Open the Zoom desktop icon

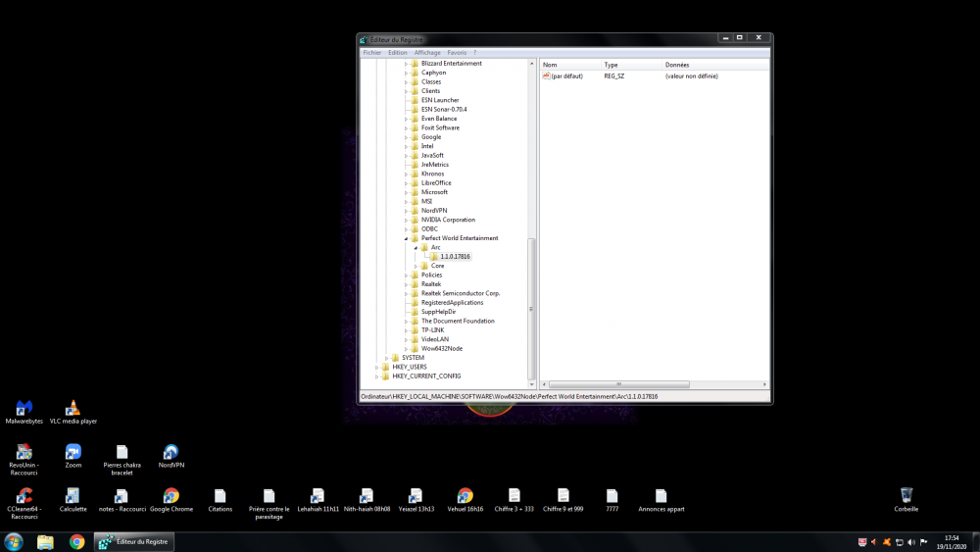point(73,456)
